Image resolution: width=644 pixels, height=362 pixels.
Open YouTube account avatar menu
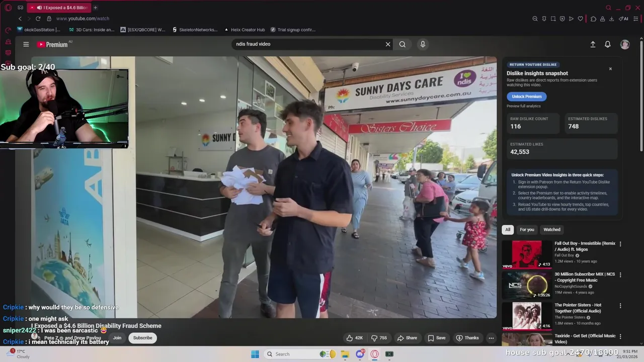pyautogui.click(x=625, y=44)
